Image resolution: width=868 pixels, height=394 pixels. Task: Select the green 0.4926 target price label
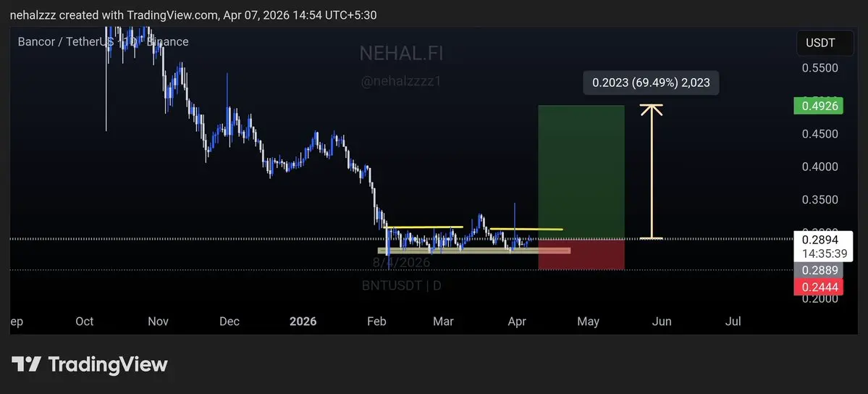pyautogui.click(x=818, y=105)
